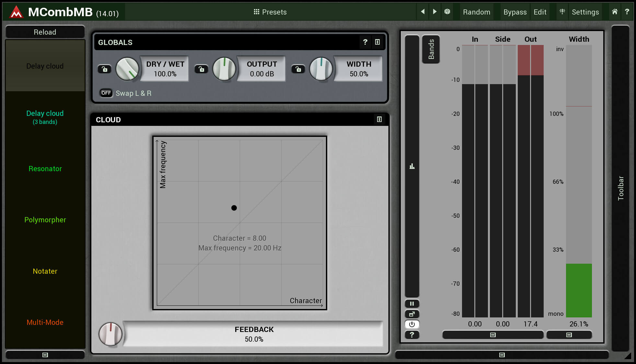Click the MeldaProduction logo icon
The height and width of the screenshot is (364, 636).
pos(16,12)
